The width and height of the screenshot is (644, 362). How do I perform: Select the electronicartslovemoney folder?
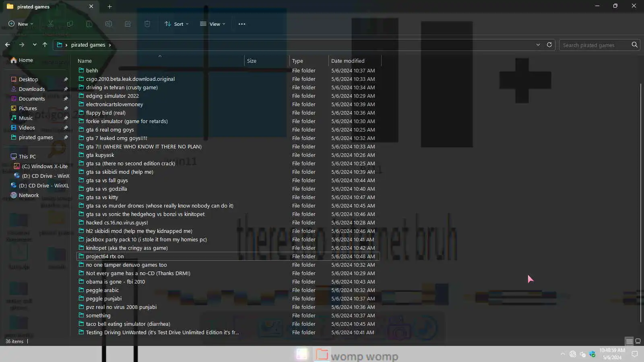(228, 104)
